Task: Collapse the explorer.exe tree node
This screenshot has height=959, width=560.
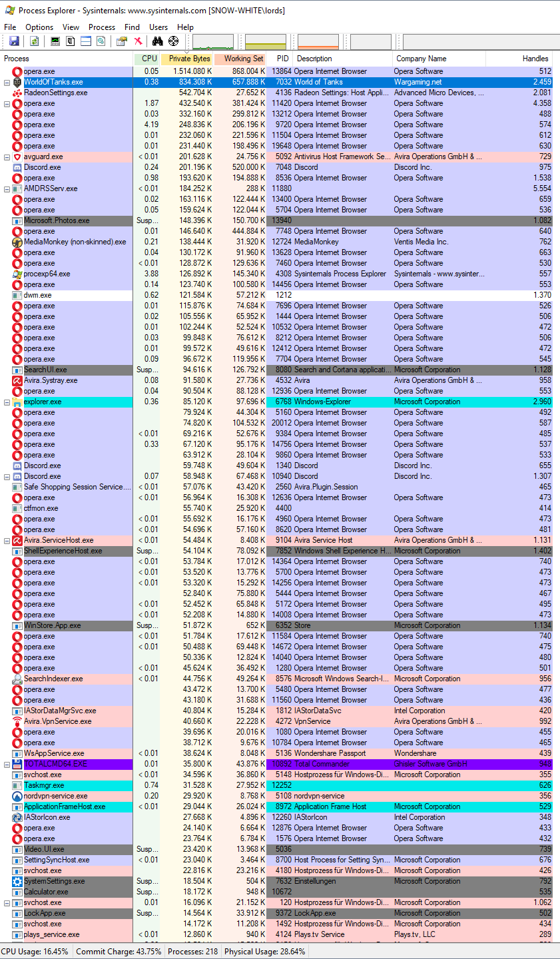Action: [x=7, y=402]
